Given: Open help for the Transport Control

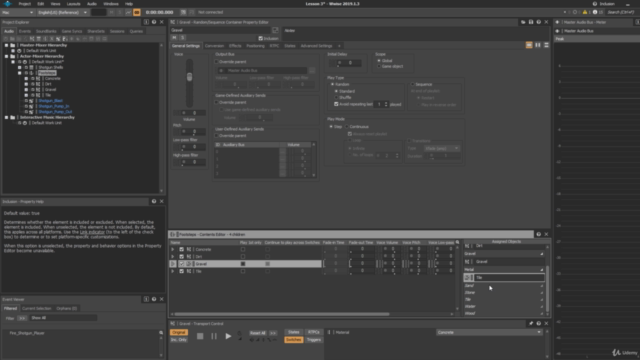Looking at the screenshot, I should click(x=539, y=323).
